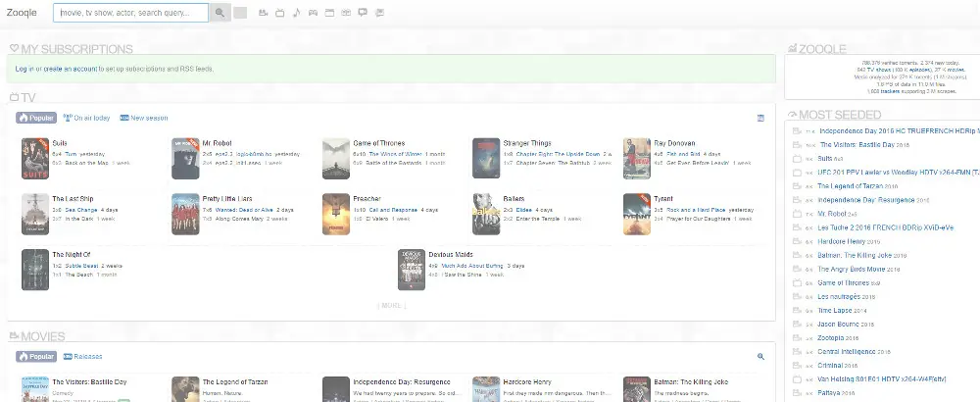This screenshot has width=980, height=402.
Task: Open the Tyrant poster thumbnail
Action: click(x=637, y=214)
